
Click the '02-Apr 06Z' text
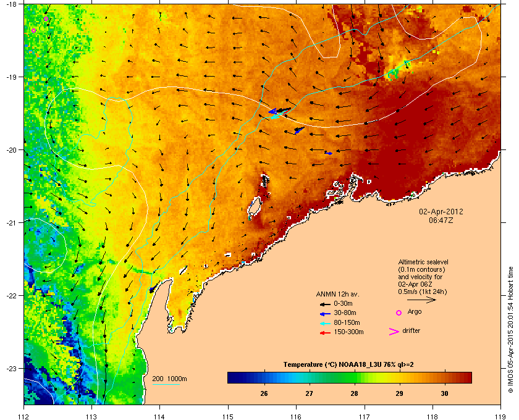point(415,284)
